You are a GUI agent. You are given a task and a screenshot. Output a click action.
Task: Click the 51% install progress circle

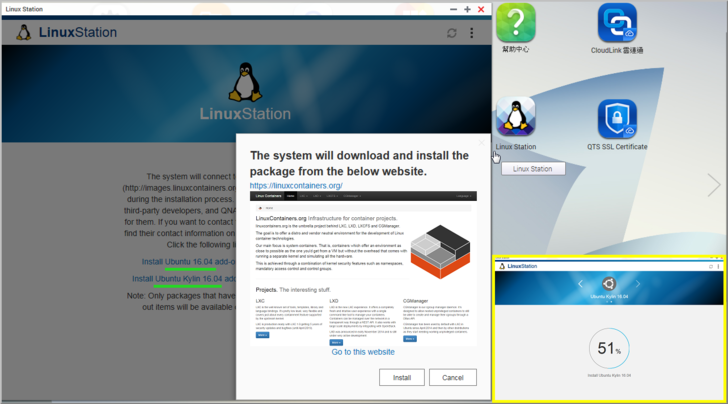point(609,348)
